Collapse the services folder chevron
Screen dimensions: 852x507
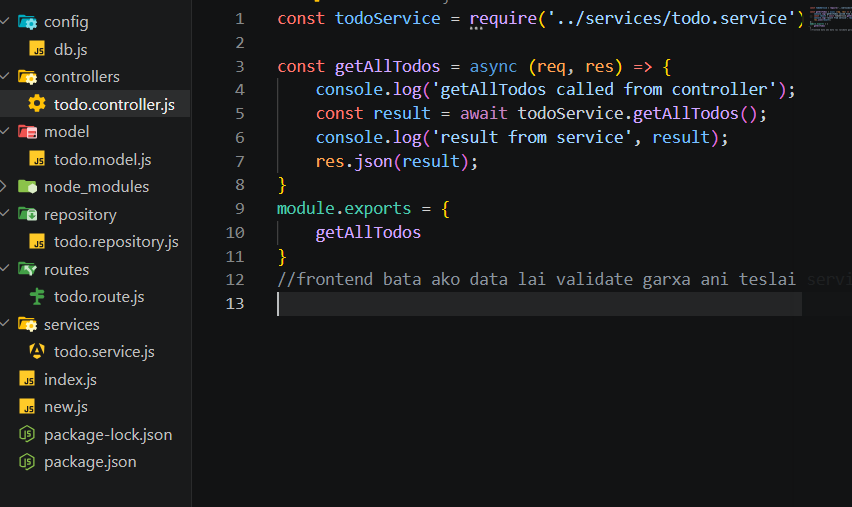[5, 323]
